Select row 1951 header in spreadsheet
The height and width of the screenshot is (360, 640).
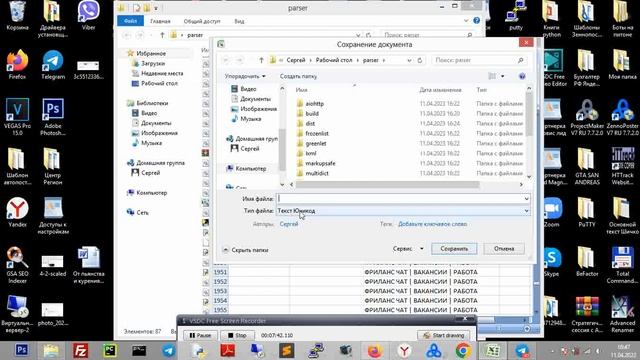pyautogui.click(x=220, y=272)
